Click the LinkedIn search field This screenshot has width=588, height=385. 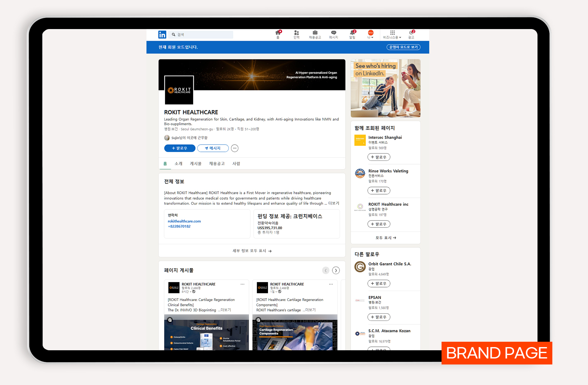pos(201,34)
